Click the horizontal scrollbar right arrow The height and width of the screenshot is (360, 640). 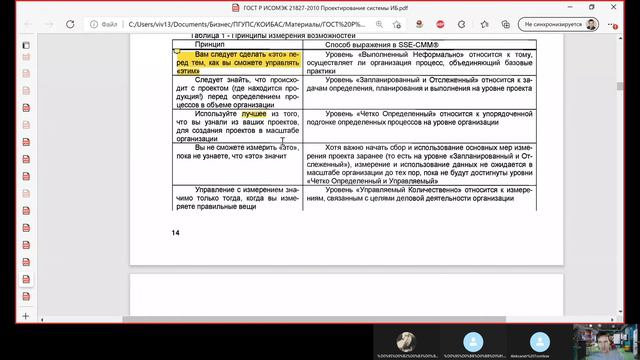coord(612,319)
